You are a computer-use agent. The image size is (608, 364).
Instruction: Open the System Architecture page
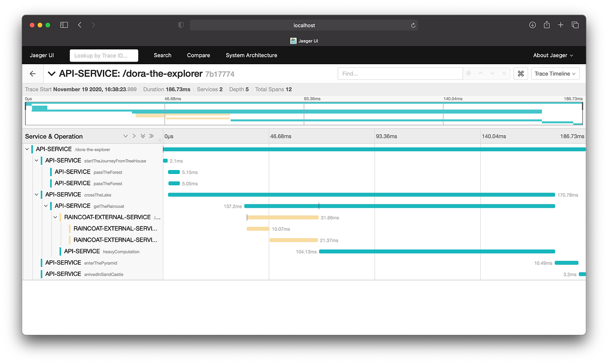pos(251,55)
